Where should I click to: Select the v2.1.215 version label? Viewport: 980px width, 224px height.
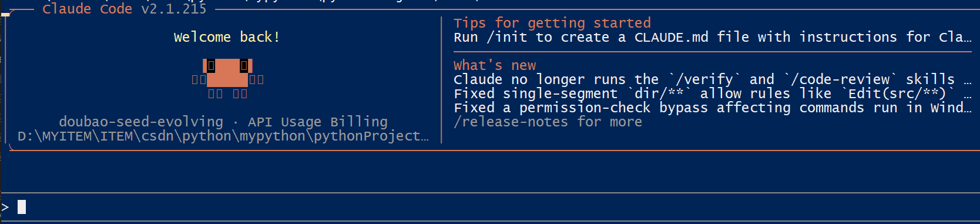click(174, 9)
